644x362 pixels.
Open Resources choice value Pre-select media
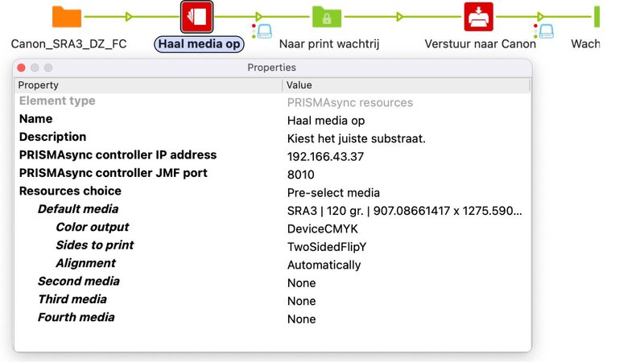pos(333,193)
